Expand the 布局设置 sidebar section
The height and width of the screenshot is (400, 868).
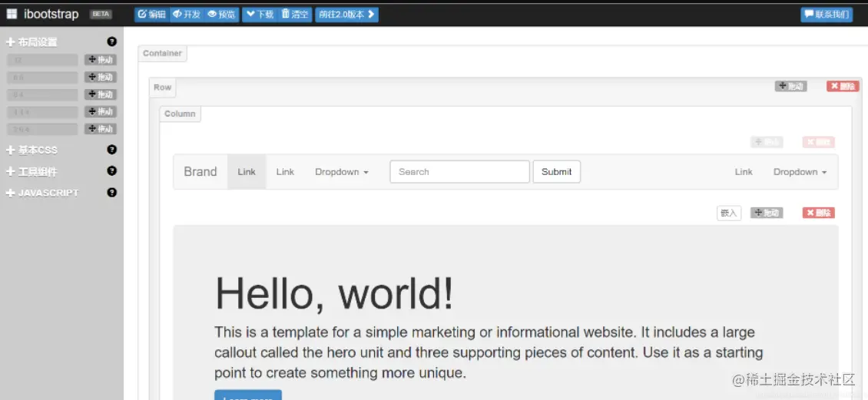pyautogui.click(x=31, y=42)
